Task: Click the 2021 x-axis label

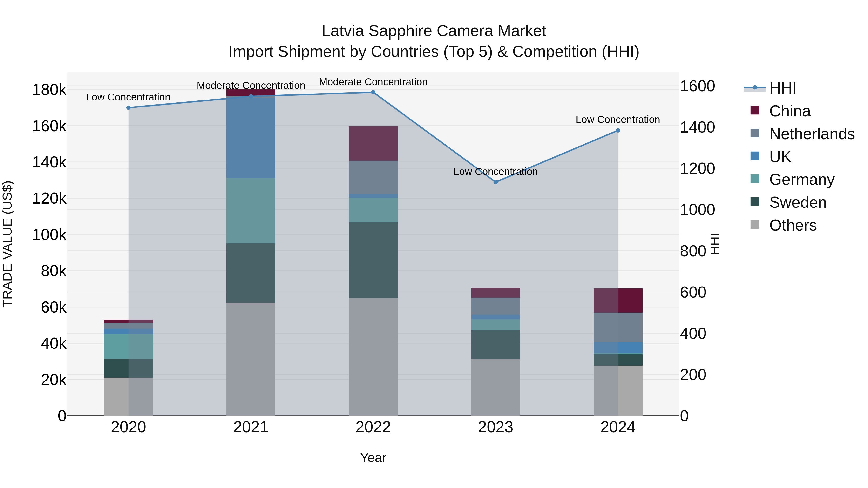Action: point(251,427)
